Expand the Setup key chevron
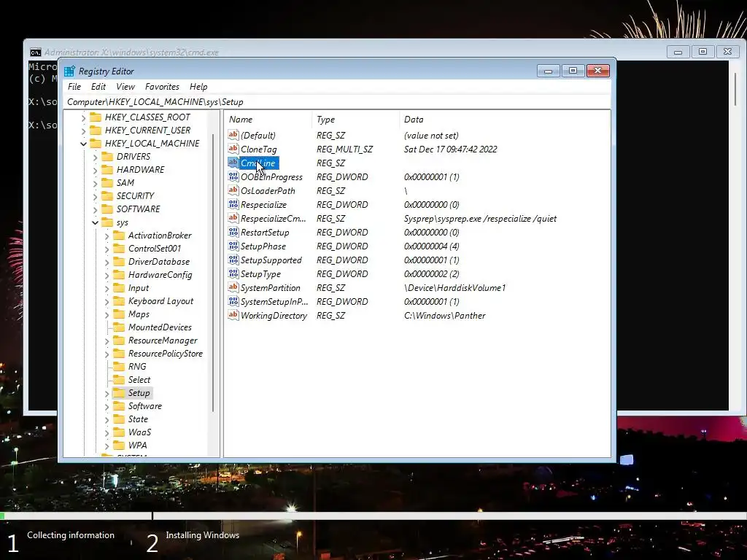747x560 pixels. tap(107, 393)
